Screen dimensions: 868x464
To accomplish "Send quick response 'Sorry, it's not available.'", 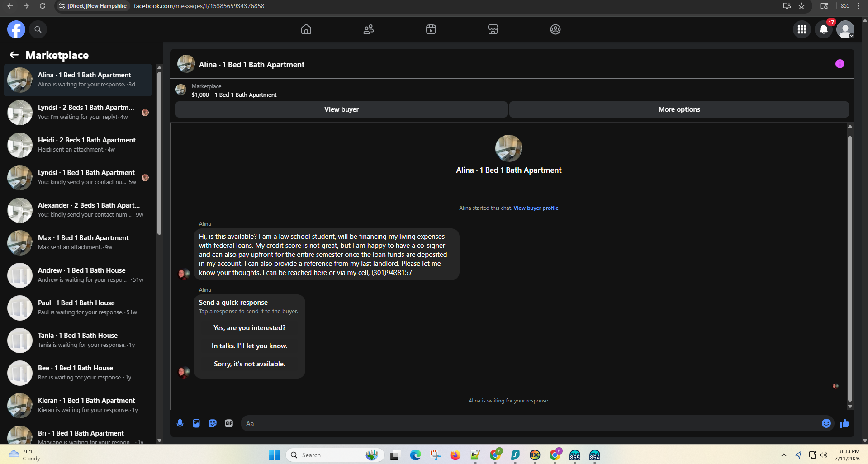I will 250,364.
